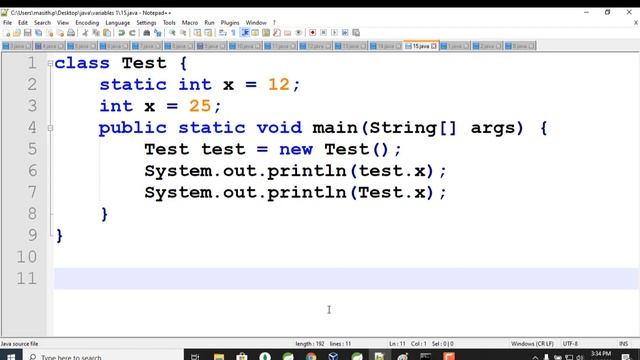Open the Search menu
The image size is (640, 360).
click(x=42, y=23)
